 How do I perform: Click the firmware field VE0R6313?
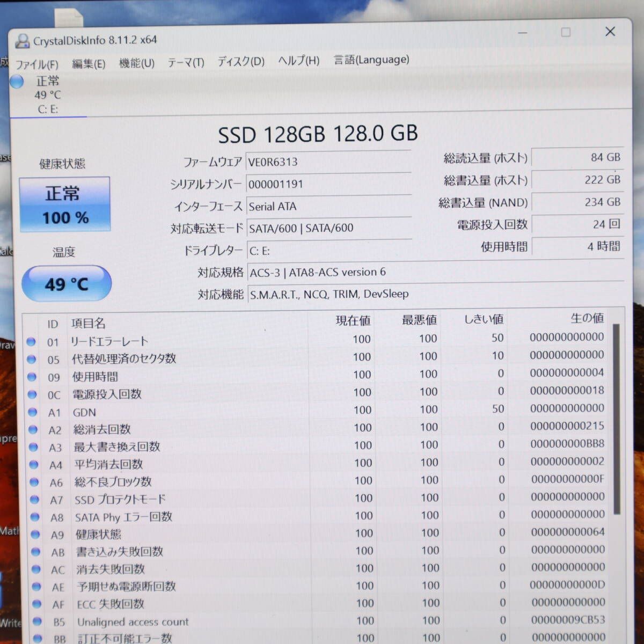tap(328, 162)
